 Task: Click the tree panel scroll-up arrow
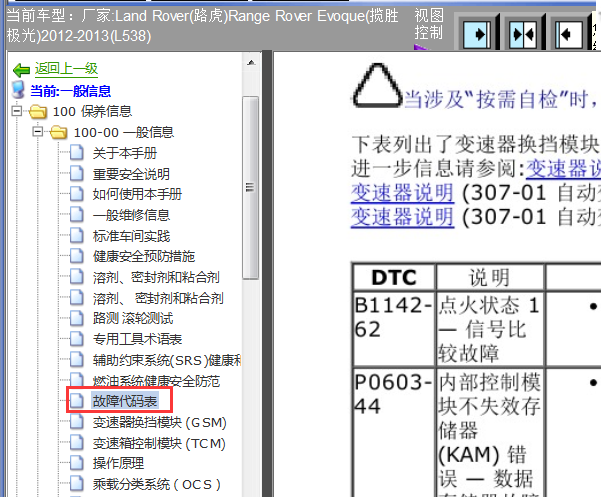click(251, 62)
